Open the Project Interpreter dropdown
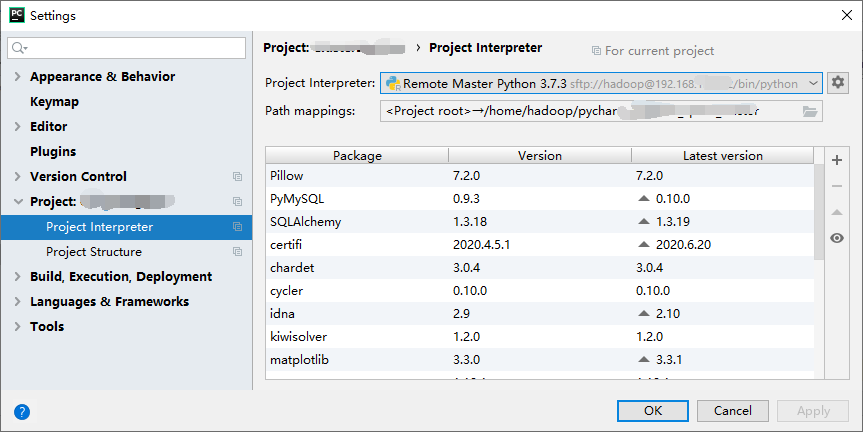Viewport: 863px width, 432px height. click(x=602, y=84)
